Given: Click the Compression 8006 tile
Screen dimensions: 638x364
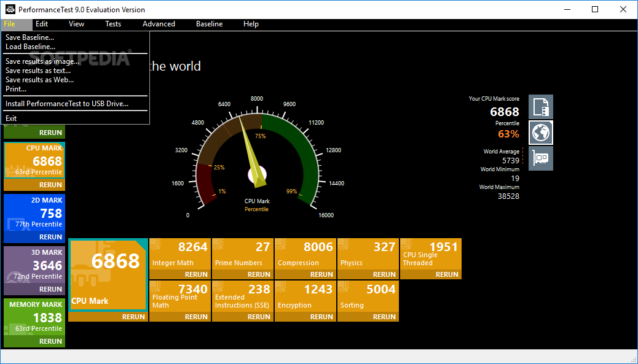Looking at the screenshot, I should click(x=305, y=254).
